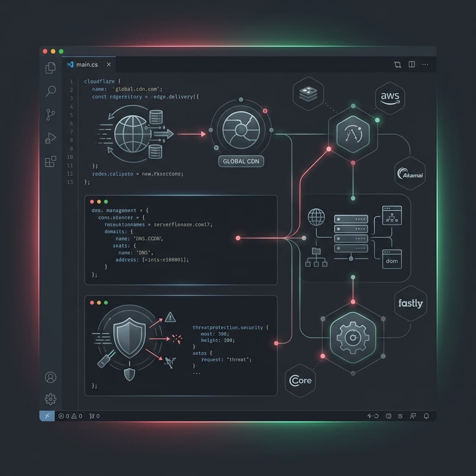Image resolution: width=476 pixels, height=476 pixels.
Task: Click the stacked layers hexagon icon
Action: click(308, 93)
